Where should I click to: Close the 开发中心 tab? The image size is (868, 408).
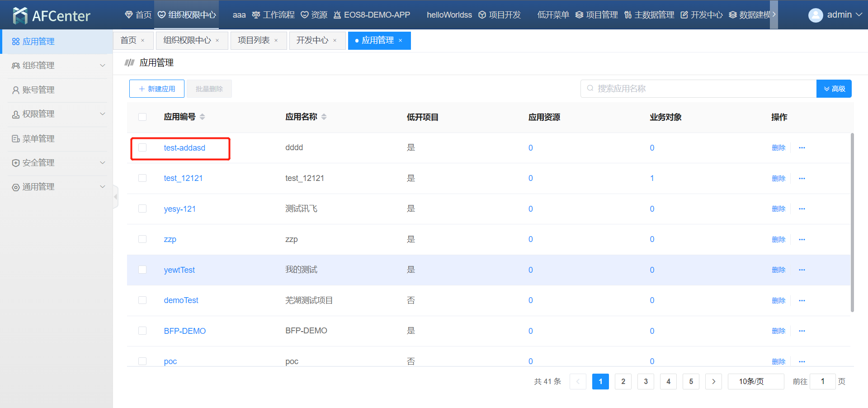pos(335,41)
